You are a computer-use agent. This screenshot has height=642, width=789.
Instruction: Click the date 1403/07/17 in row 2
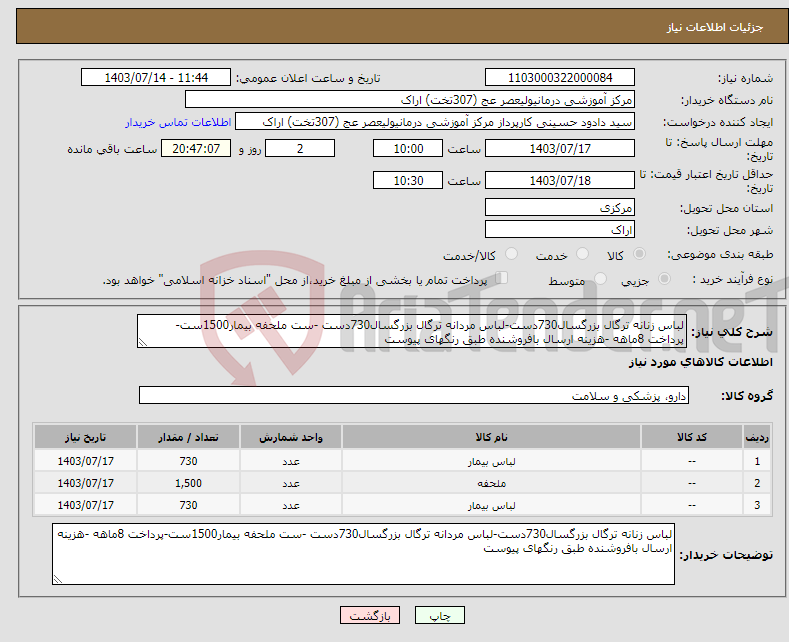85,483
